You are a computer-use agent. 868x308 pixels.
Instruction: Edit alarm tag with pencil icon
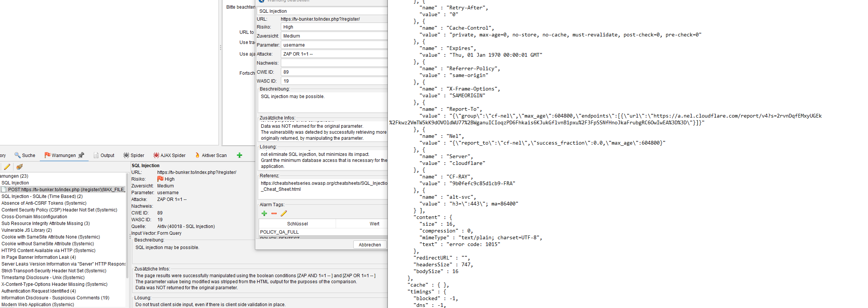[x=284, y=213]
